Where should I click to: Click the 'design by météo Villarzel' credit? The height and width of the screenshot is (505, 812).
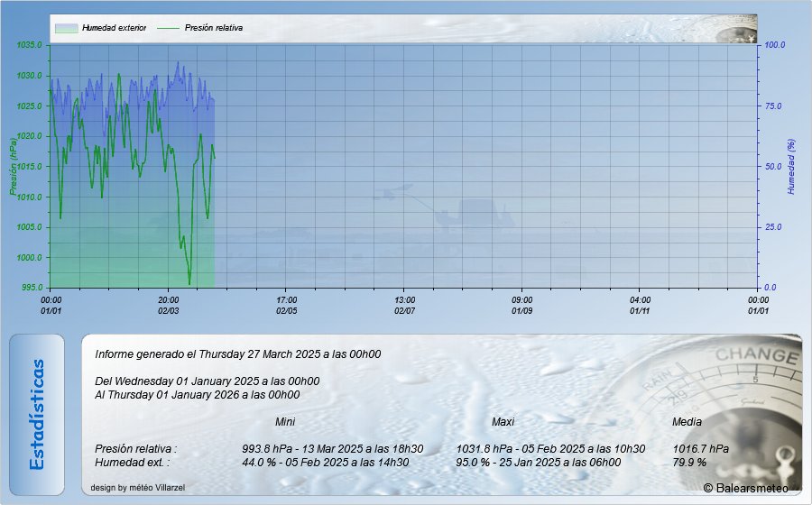pyautogui.click(x=138, y=487)
